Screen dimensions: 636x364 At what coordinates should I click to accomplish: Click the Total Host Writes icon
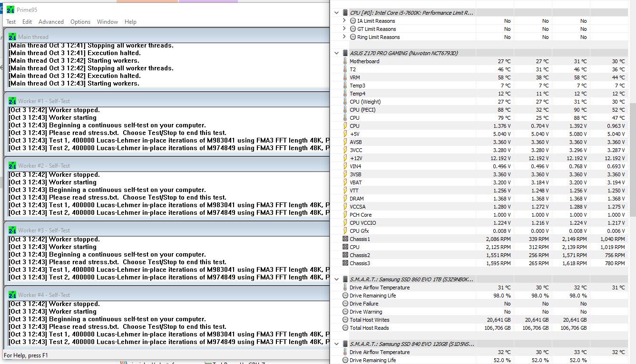coord(345,320)
